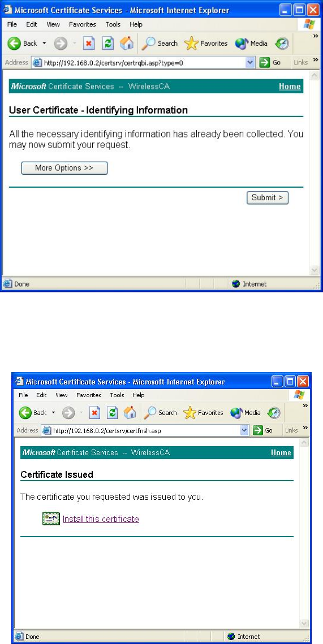Click the heading User Certificate - Identifying Information

[x=98, y=110]
